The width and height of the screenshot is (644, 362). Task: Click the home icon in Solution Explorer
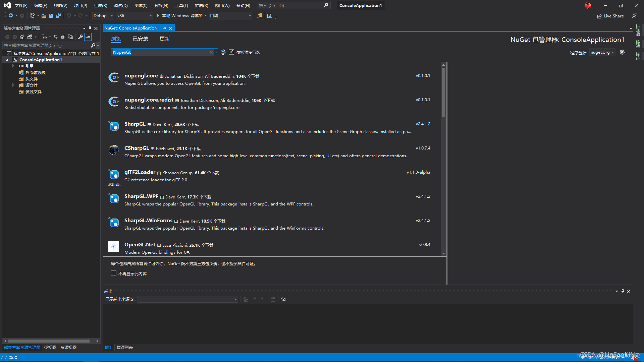pyautogui.click(x=22, y=37)
